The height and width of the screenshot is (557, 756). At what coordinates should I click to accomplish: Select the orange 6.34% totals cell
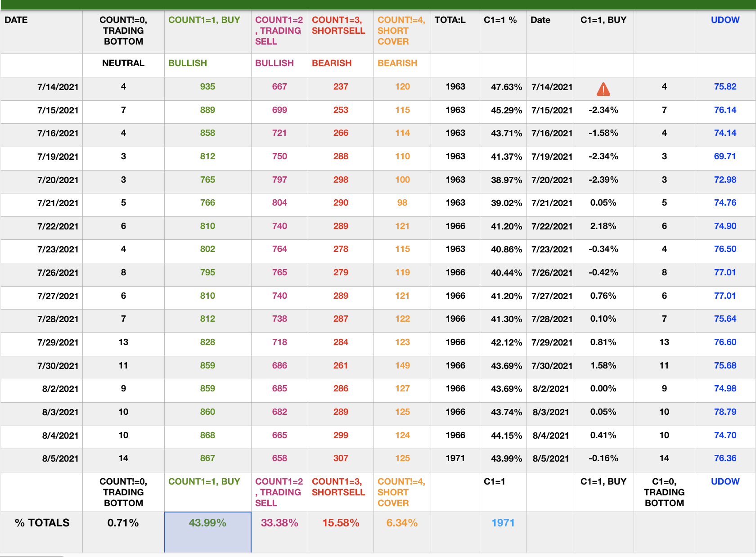pos(402,523)
